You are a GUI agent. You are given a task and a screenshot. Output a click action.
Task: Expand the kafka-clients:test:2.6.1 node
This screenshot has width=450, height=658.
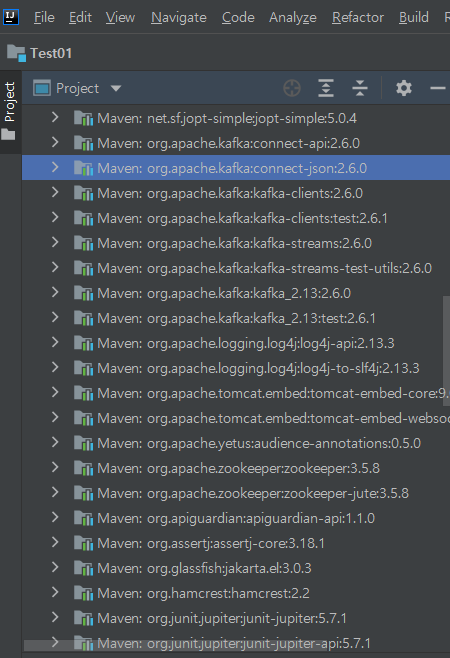click(x=55, y=217)
